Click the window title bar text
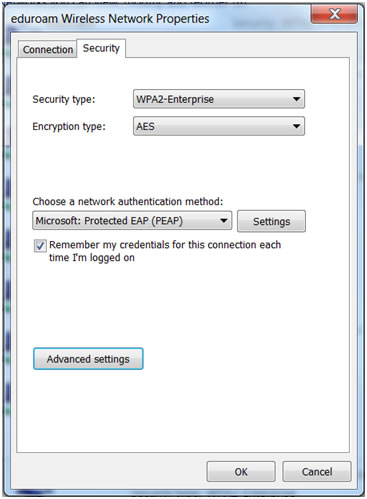Image resolution: width=367 pixels, height=499 pixels. click(x=110, y=19)
